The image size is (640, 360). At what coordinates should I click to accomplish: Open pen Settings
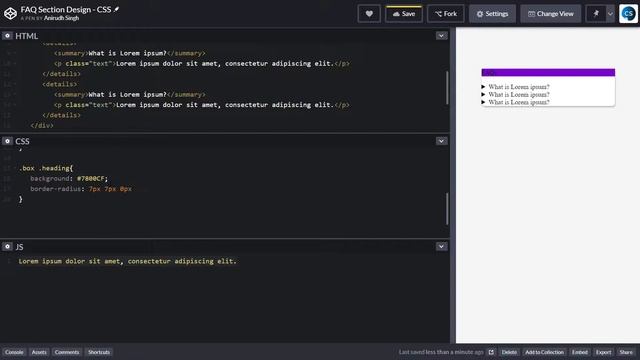(492, 14)
